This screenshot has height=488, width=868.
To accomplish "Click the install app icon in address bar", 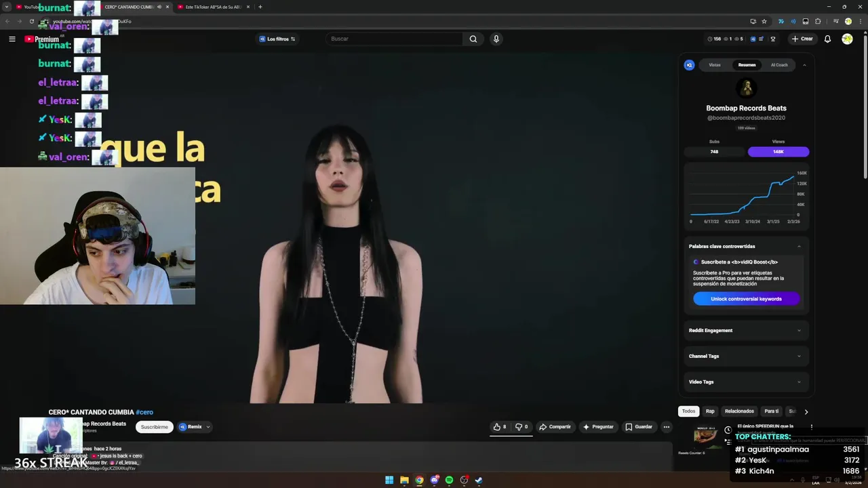I will tap(753, 21).
